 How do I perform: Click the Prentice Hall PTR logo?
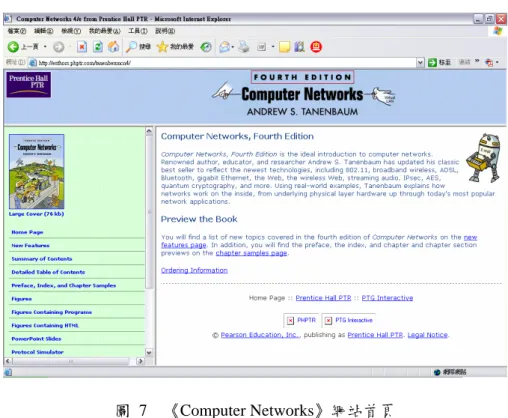(x=29, y=85)
